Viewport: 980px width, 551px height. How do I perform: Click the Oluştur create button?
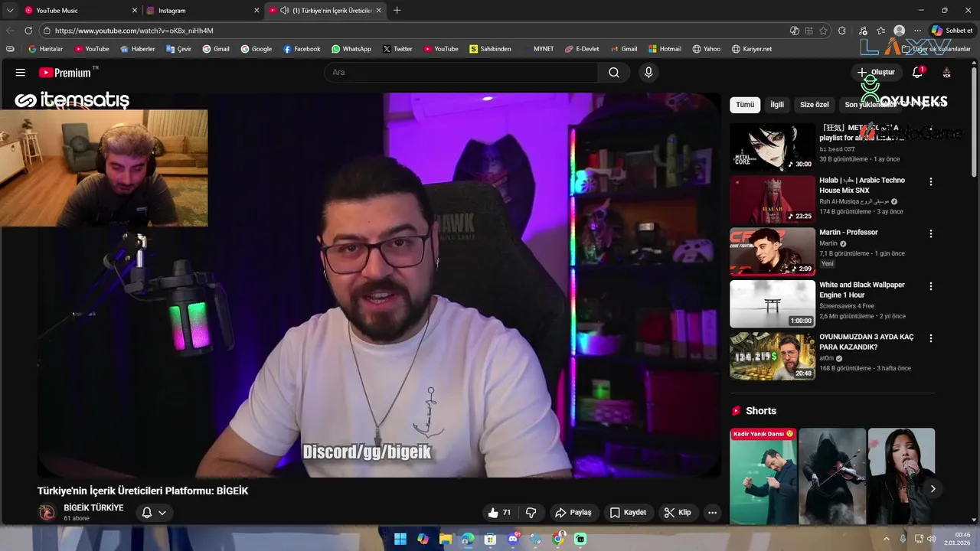pos(875,72)
